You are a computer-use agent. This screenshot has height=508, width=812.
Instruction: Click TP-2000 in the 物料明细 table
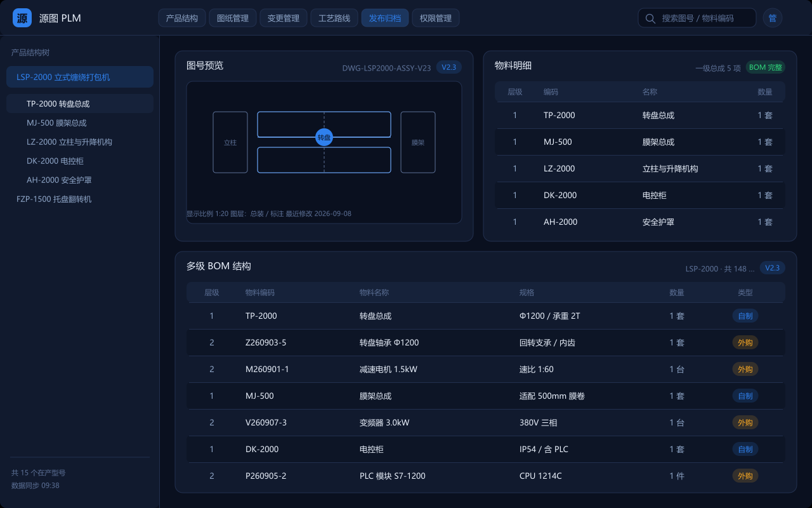[560, 115]
